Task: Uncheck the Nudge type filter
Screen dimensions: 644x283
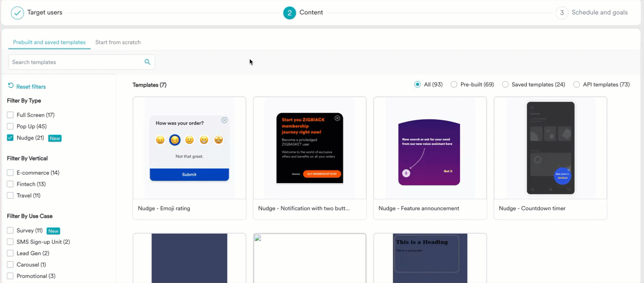Action: tap(10, 138)
